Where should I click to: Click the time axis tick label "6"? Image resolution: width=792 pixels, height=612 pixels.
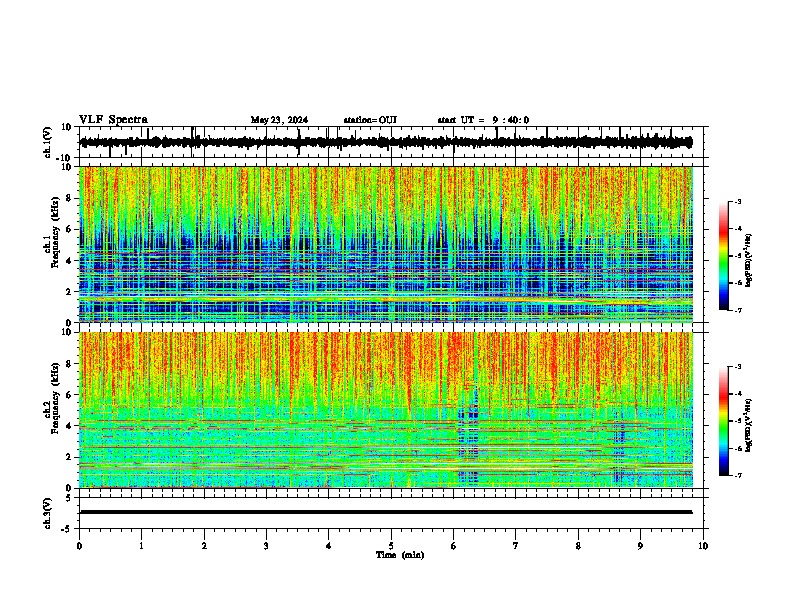click(x=453, y=546)
